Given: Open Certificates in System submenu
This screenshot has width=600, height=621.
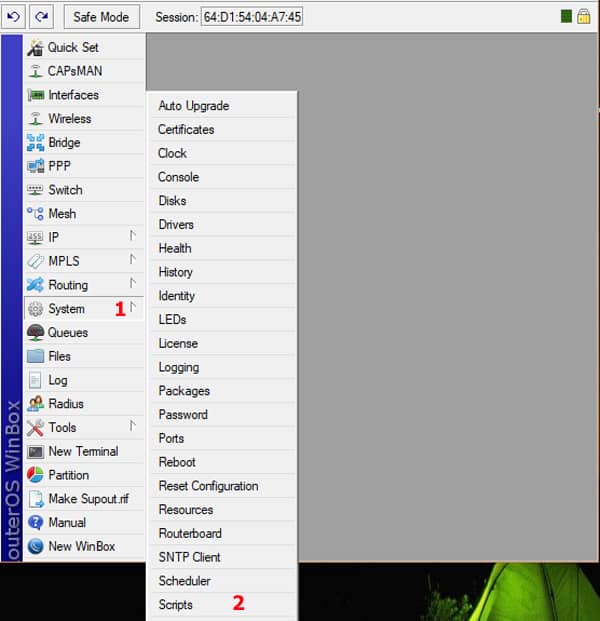Looking at the screenshot, I should click(x=224, y=130).
